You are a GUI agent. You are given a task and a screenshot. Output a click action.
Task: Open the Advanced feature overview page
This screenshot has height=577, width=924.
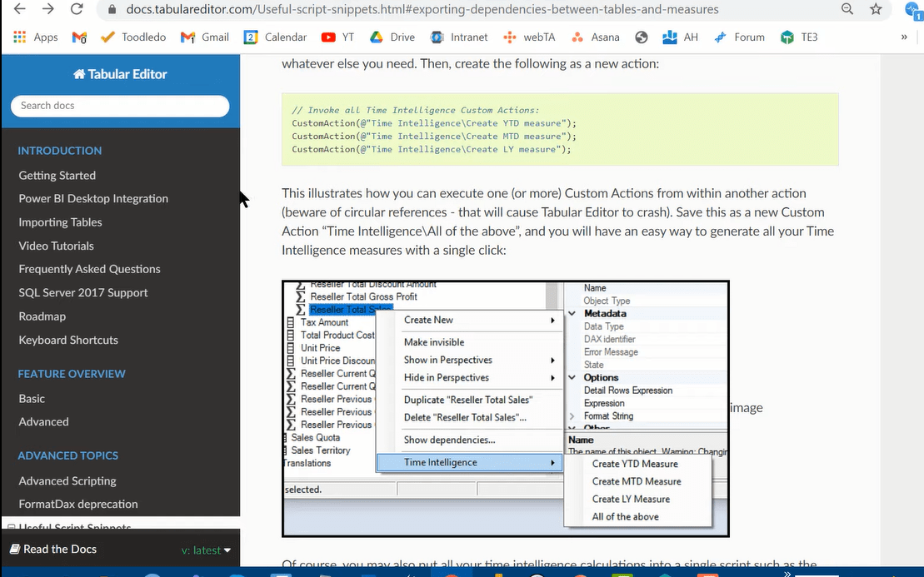(43, 421)
